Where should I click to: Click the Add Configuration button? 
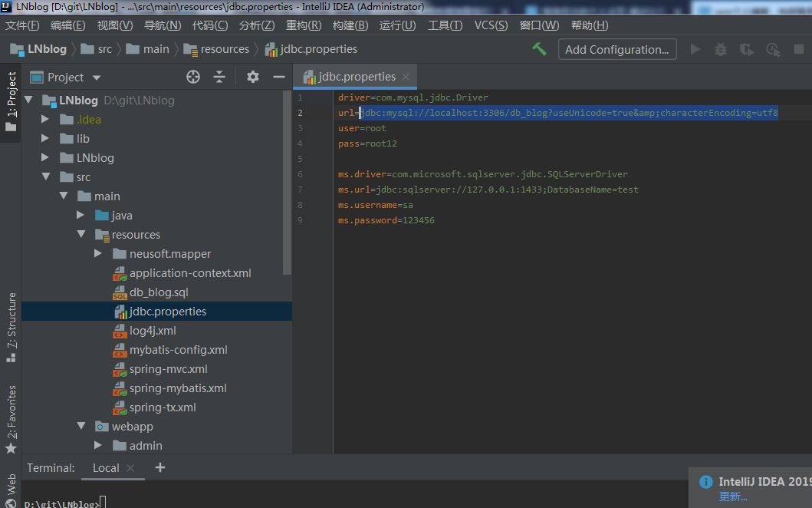point(617,49)
